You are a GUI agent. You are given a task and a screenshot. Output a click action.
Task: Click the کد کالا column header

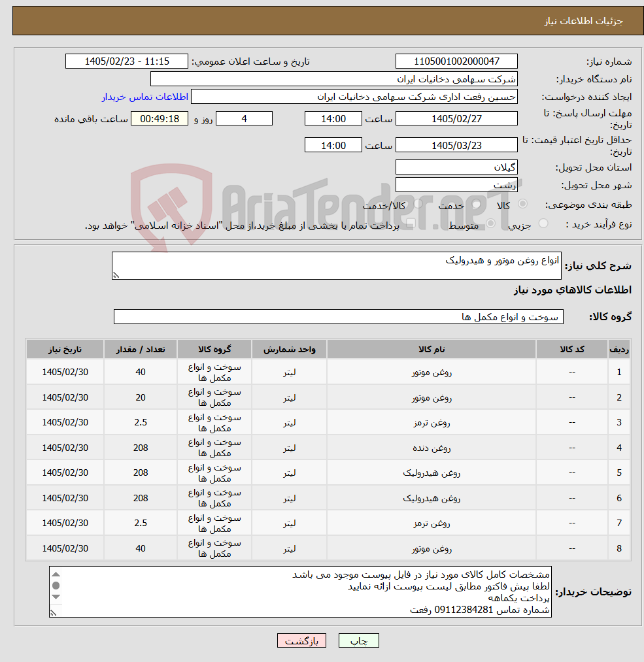(x=572, y=350)
